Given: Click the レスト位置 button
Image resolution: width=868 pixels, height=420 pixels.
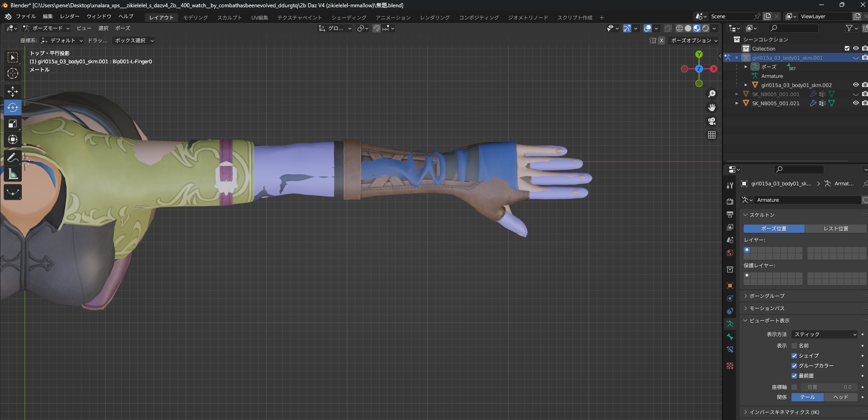Looking at the screenshot, I should [836, 229].
